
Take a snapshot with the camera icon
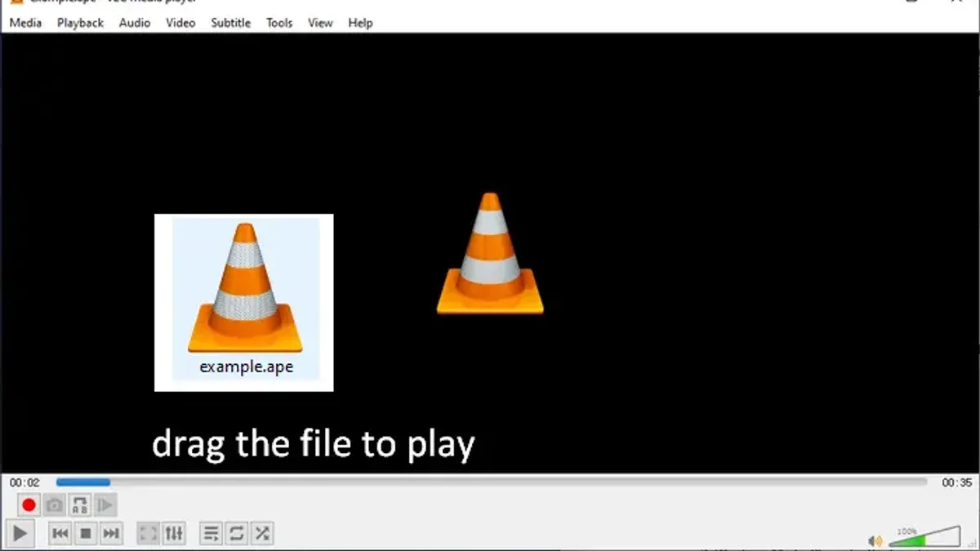pos(54,505)
